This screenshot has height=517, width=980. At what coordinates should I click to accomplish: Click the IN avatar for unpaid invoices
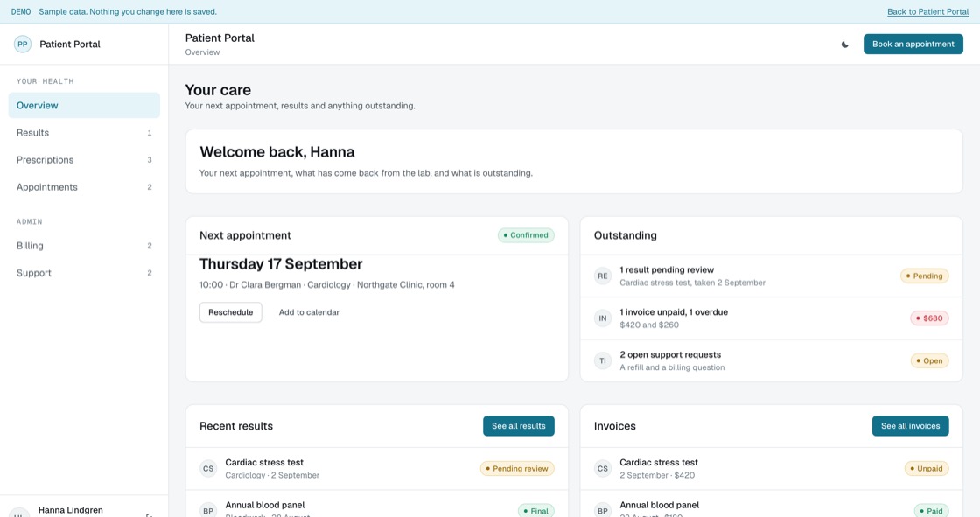603,318
